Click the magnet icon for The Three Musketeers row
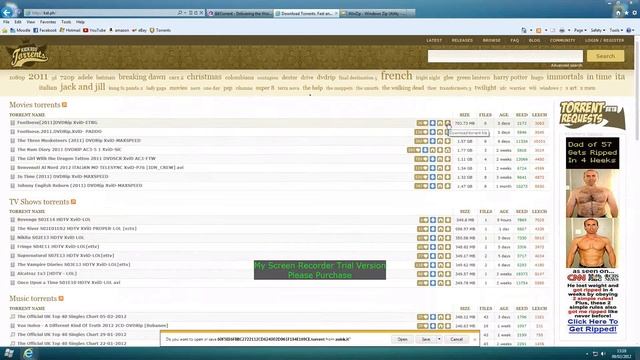The image size is (640, 360). pyautogui.click(x=440, y=141)
